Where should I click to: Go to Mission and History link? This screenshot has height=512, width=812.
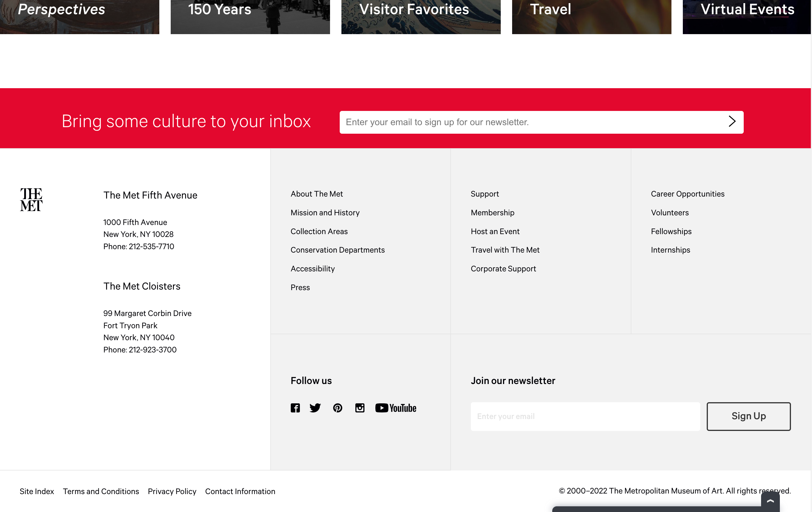(325, 213)
